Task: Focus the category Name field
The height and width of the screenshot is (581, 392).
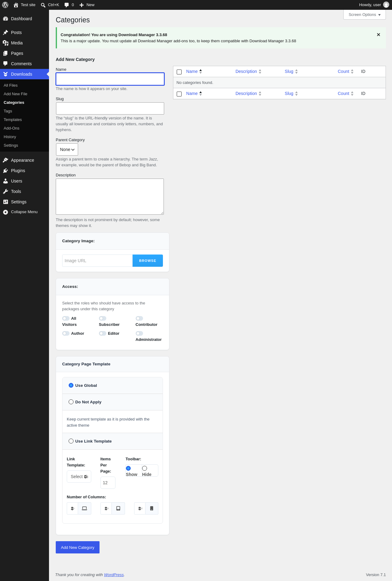Action: pyautogui.click(x=110, y=79)
